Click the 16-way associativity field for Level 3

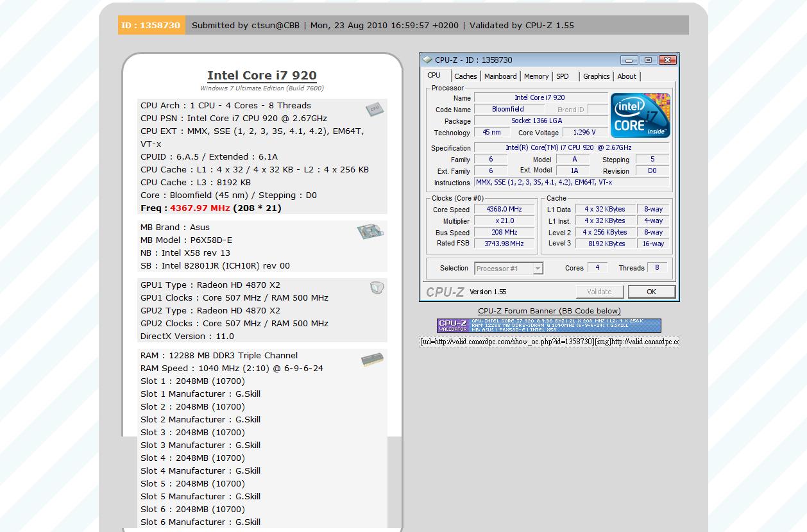coord(653,244)
